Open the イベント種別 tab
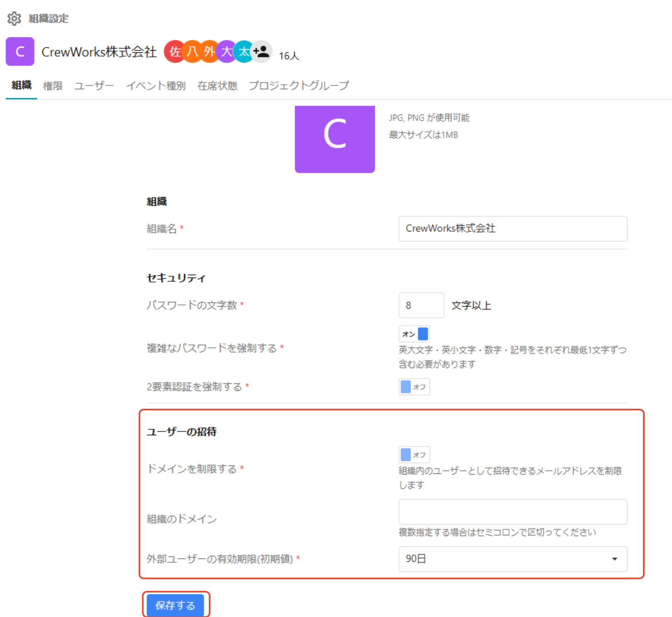 pos(156,86)
